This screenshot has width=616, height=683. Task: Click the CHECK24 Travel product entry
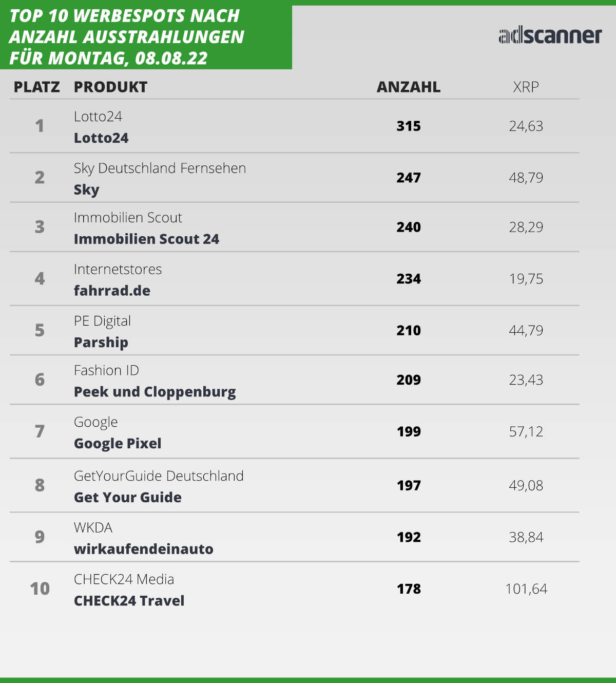tap(129, 601)
